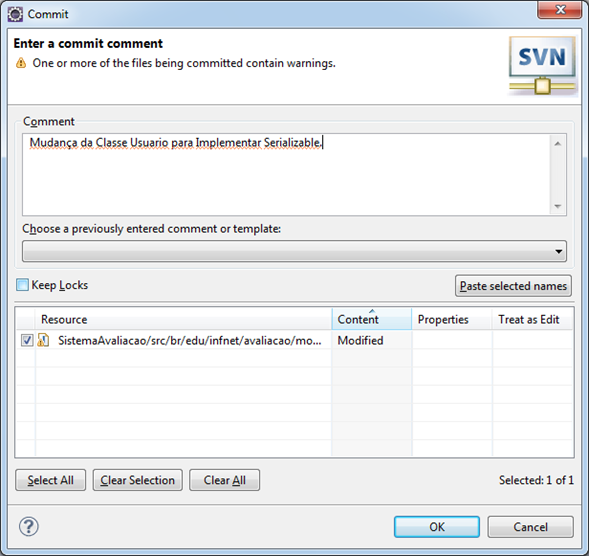589x556 pixels.
Task: Click the Clear All button
Action: click(x=224, y=480)
